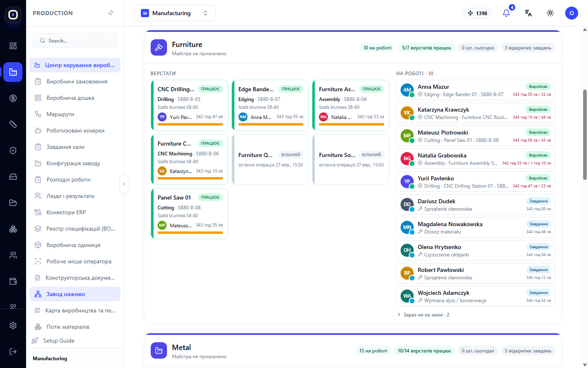The width and height of the screenshot is (588, 368).
Task: Click the '3 відкритих завдань' badge for Furniture
Action: pos(528,48)
